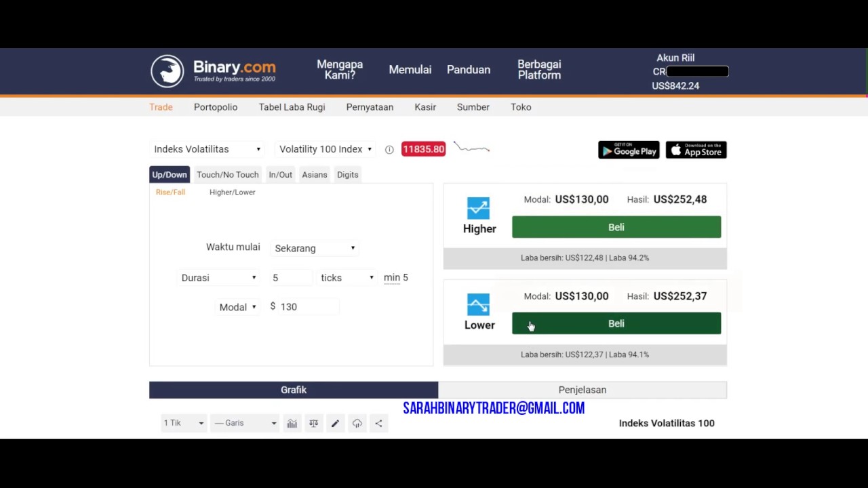The width and height of the screenshot is (868, 488).
Task: Click the Higher contract type icon
Action: coord(478,208)
